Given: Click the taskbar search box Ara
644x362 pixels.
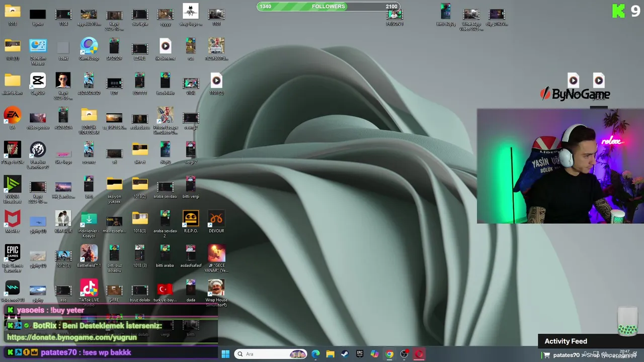Looking at the screenshot, I should pyautogui.click(x=271, y=354).
